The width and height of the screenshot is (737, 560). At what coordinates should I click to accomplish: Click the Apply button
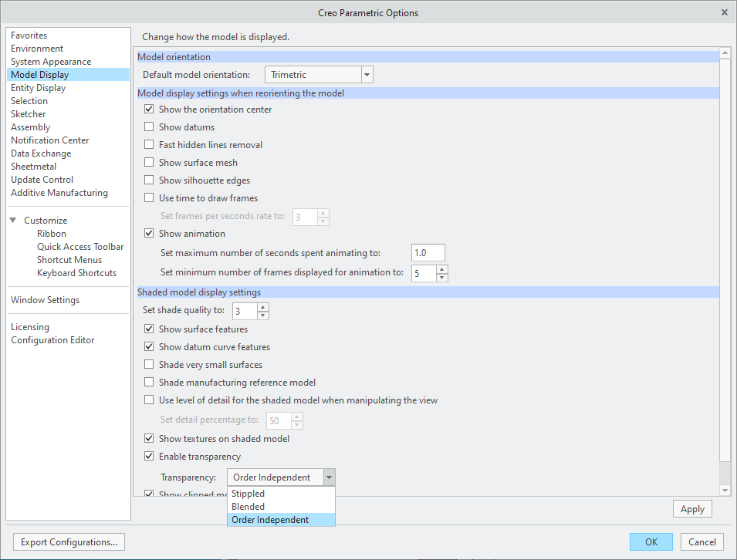point(692,509)
